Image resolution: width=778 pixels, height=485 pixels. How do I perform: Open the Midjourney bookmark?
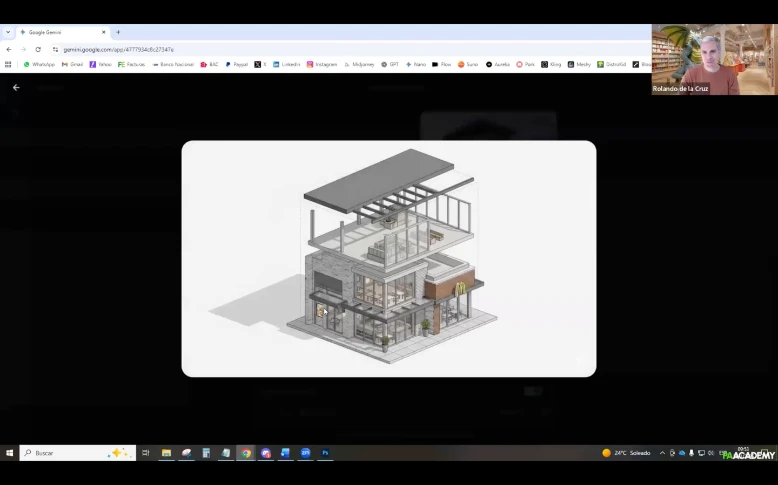pyautogui.click(x=357, y=64)
